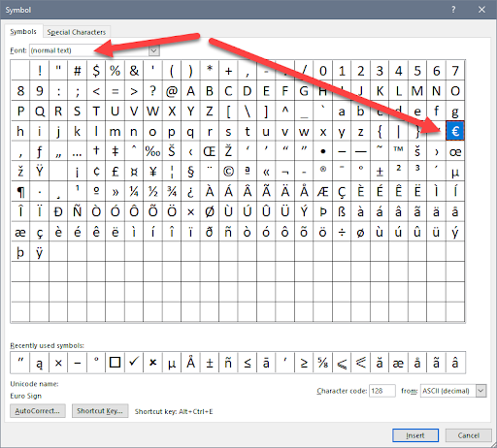Select greater-than-or-equal ≥ in recent symbols

click(304, 363)
